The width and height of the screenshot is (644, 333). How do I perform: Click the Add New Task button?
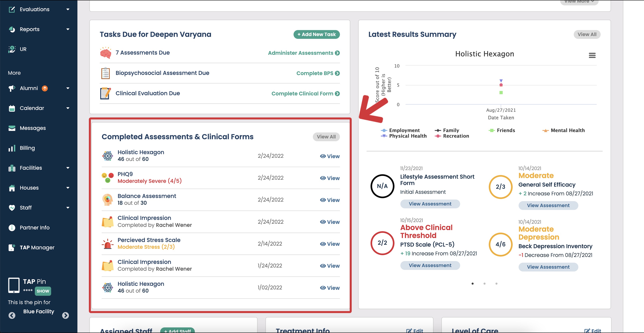pyautogui.click(x=316, y=34)
